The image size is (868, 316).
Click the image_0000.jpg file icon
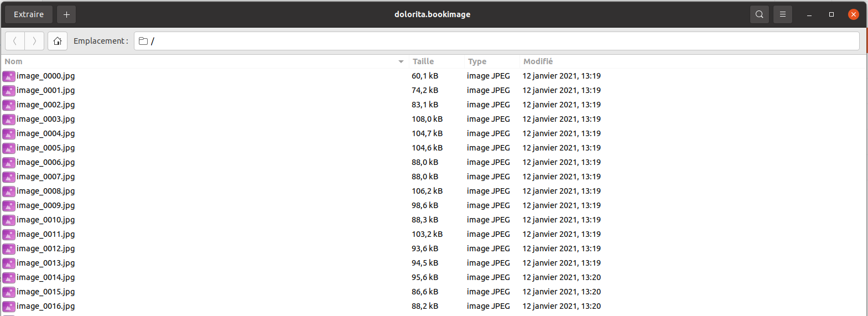point(9,76)
